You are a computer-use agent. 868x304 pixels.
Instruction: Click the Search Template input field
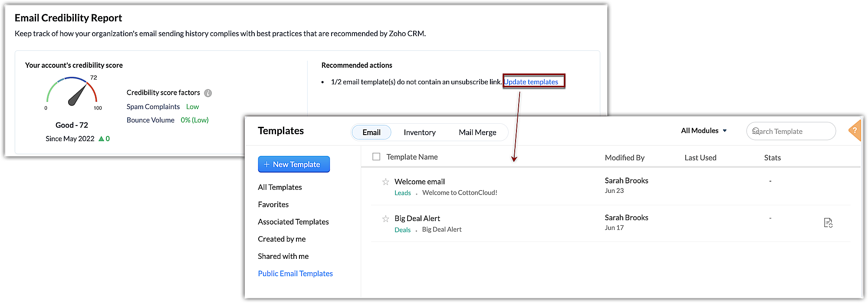[x=794, y=132]
